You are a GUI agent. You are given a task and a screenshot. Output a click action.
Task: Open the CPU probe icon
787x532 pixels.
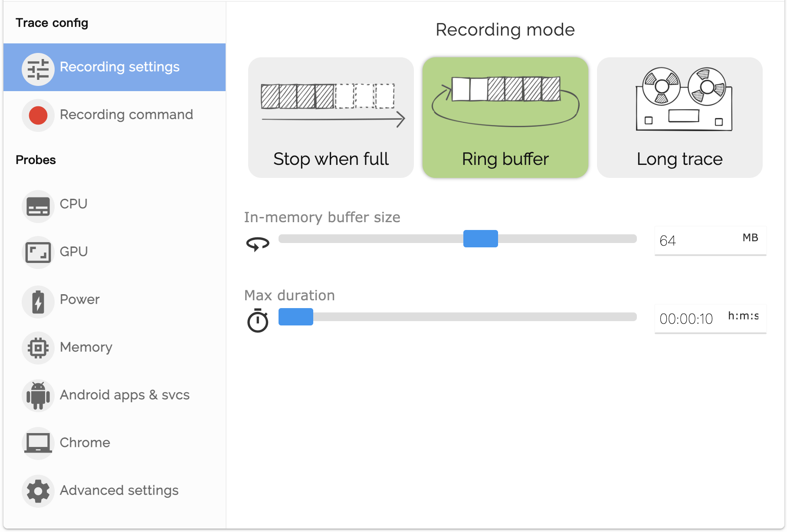tap(38, 207)
